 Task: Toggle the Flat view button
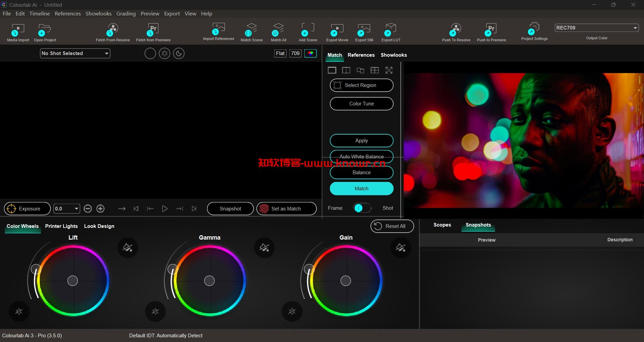point(280,53)
